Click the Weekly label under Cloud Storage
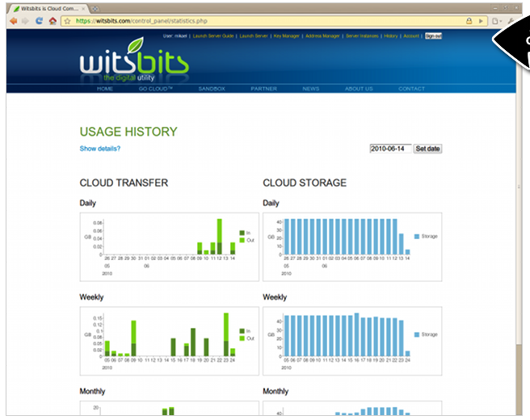This screenshot has width=530, height=420. pyautogui.click(x=275, y=297)
